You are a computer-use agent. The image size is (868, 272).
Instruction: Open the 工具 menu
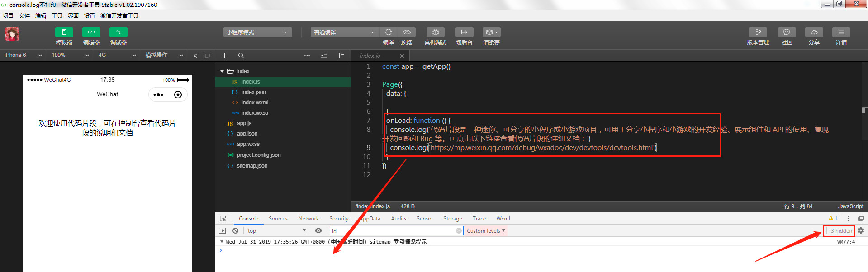(57, 15)
